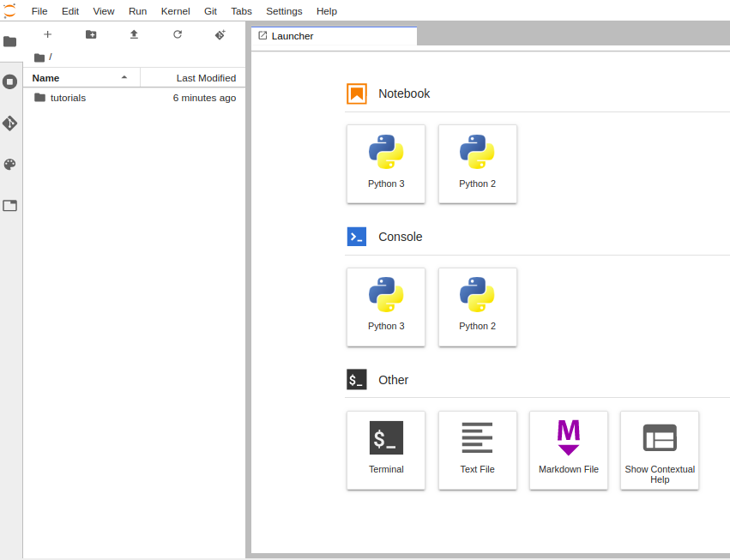
Task: Open the File Browser sidebar tab
Action: tap(9, 41)
